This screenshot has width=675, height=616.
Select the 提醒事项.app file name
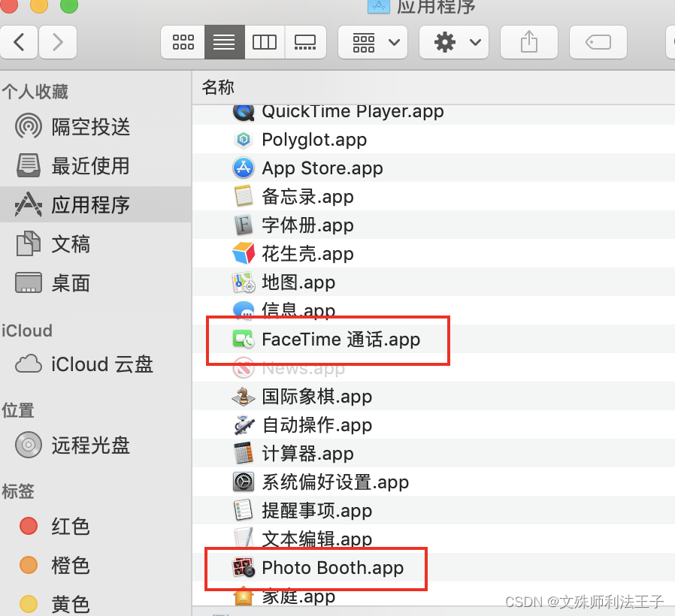click(317, 511)
